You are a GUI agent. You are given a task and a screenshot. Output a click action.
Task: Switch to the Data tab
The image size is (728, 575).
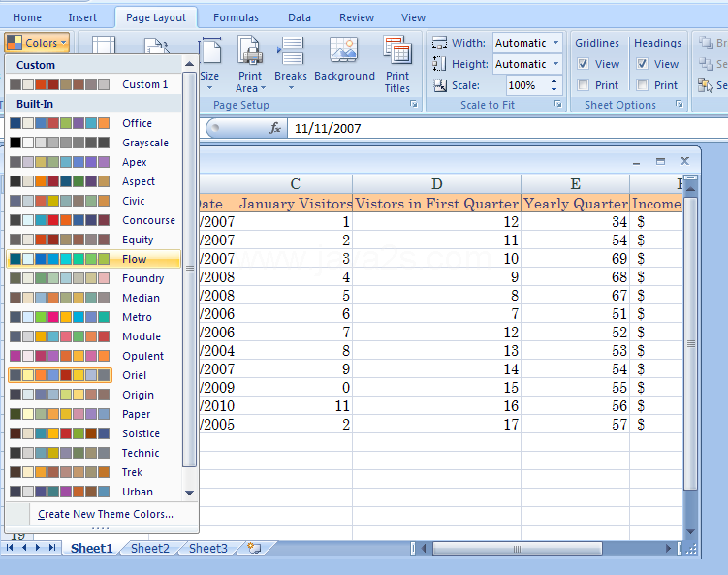pyautogui.click(x=300, y=17)
